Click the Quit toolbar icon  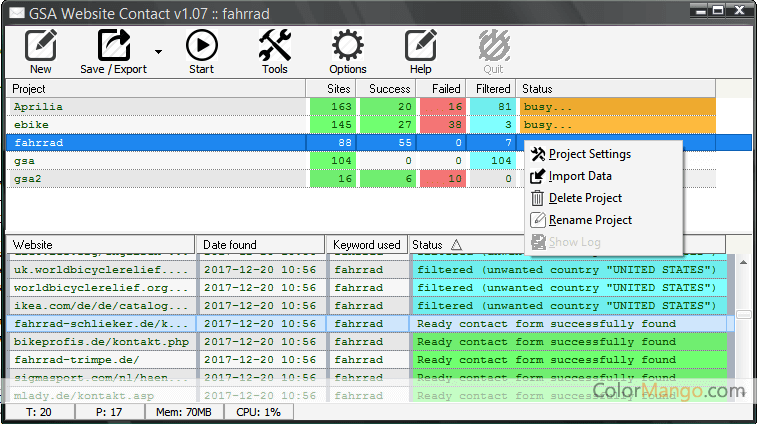[494, 45]
